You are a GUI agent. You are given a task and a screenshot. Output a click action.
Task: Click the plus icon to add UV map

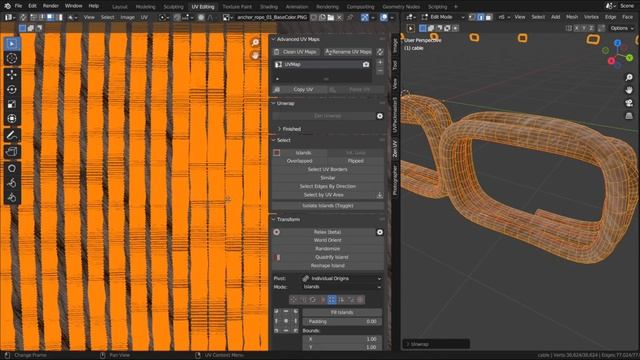coord(380,62)
